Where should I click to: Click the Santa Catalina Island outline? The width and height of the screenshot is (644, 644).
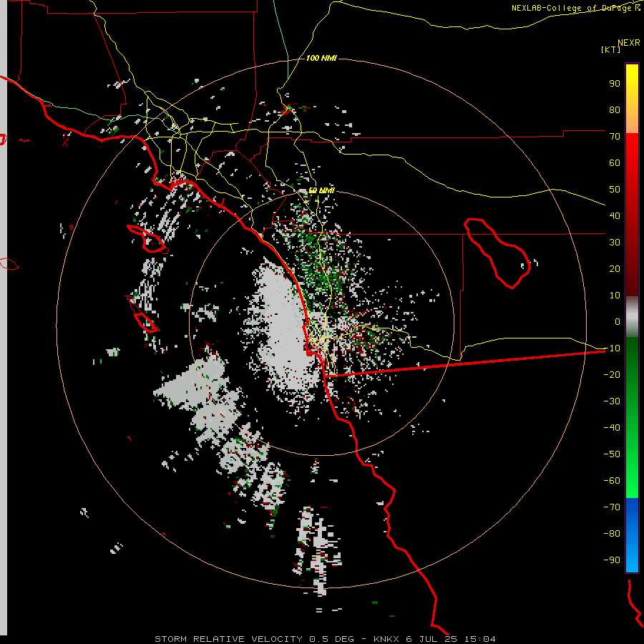pyautogui.click(x=147, y=238)
